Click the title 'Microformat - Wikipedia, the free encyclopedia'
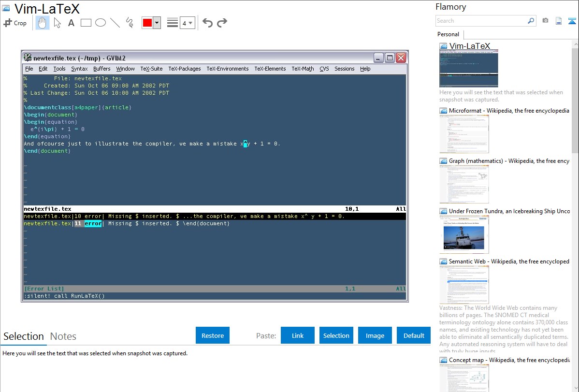The height and width of the screenshot is (392, 579). coord(509,111)
